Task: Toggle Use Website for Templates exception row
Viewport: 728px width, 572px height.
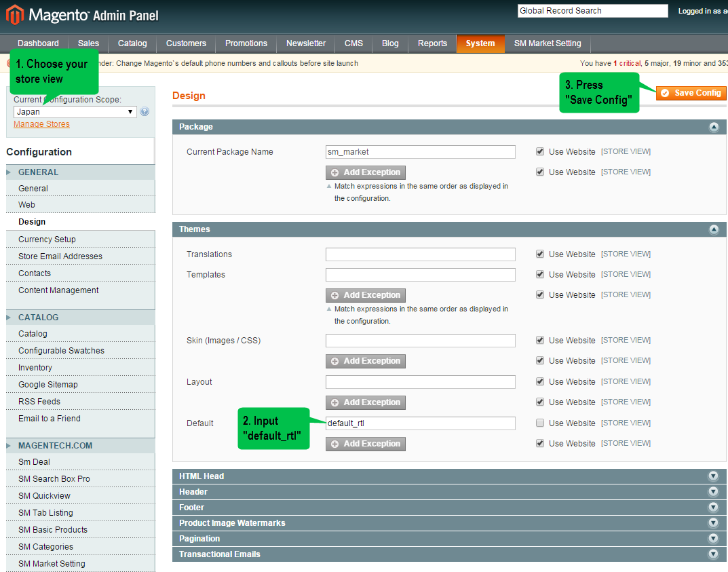Action: pyautogui.click(x=540, y=295)
